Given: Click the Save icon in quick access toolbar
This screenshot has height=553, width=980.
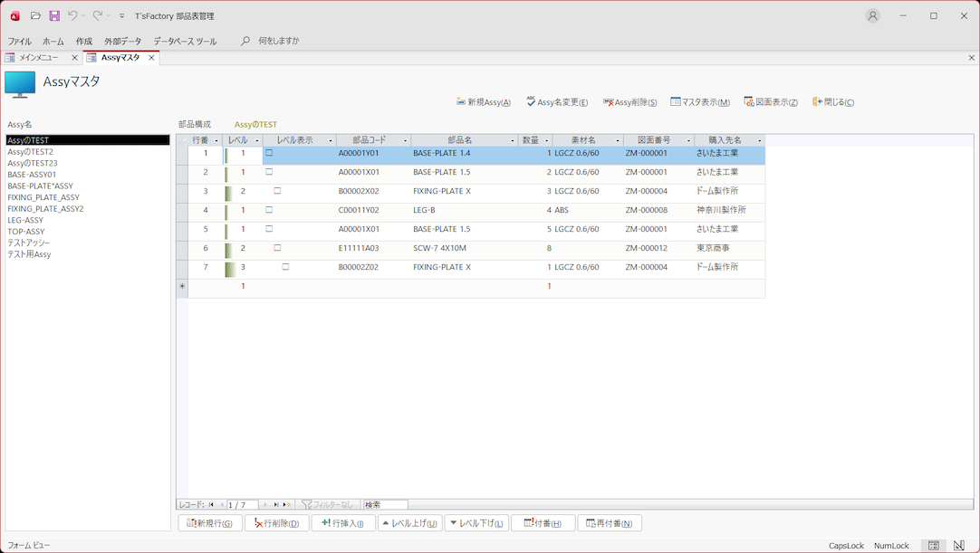Looking at the screenshot, I should click(x=54, y=16).
